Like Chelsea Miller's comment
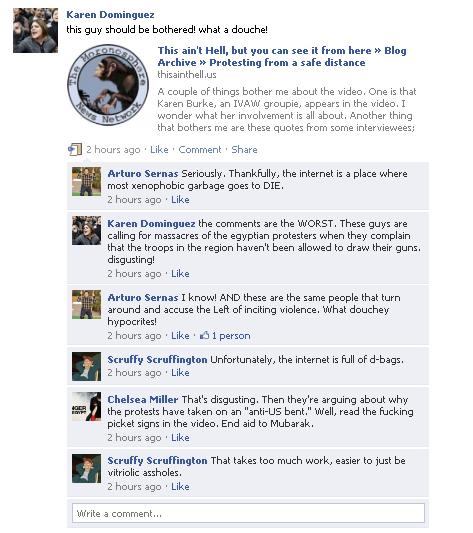The height and width of the screenshot is (533, 473). [x=180, y=437]
